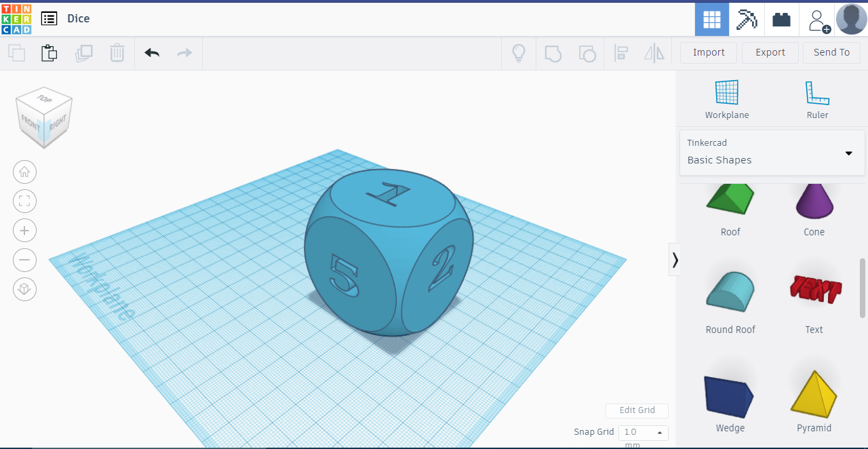868x449 pixels.
Task: Open the Align tool
Action: [x=620, y=52]
